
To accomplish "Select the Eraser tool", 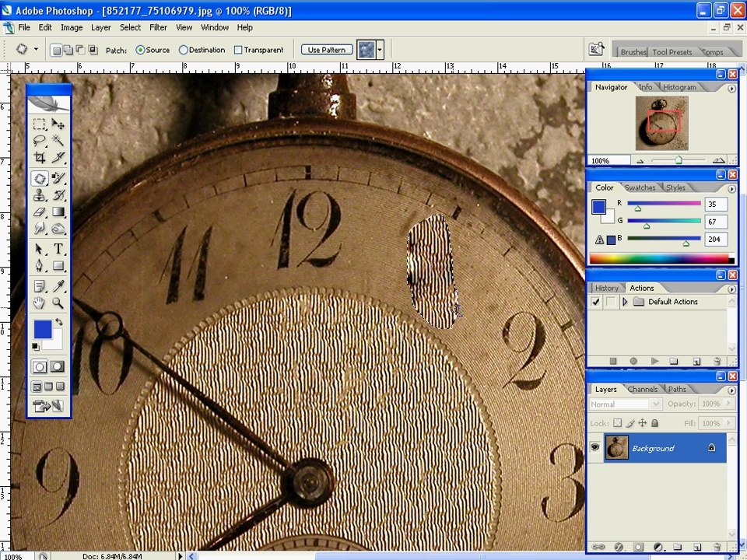I will click(40, 212).
